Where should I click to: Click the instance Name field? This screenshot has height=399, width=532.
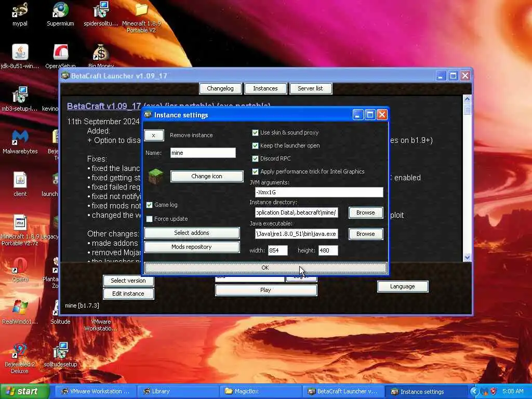click(203, 153)
